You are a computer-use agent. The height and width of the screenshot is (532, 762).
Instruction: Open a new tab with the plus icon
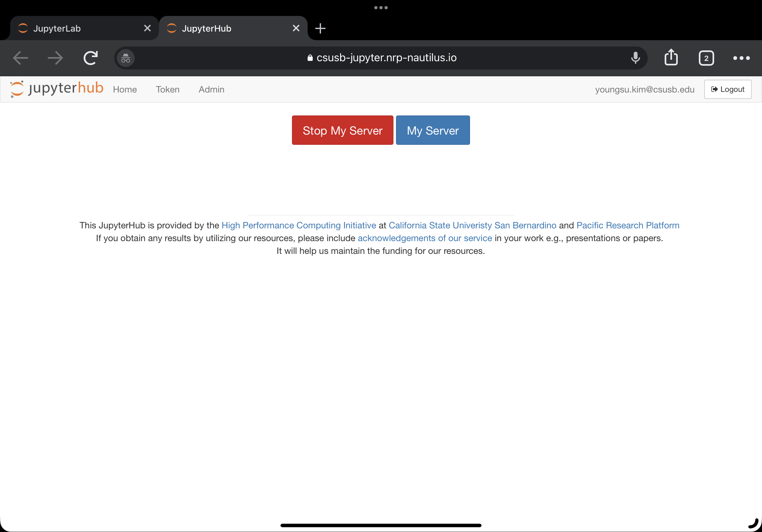pos(320,28)
